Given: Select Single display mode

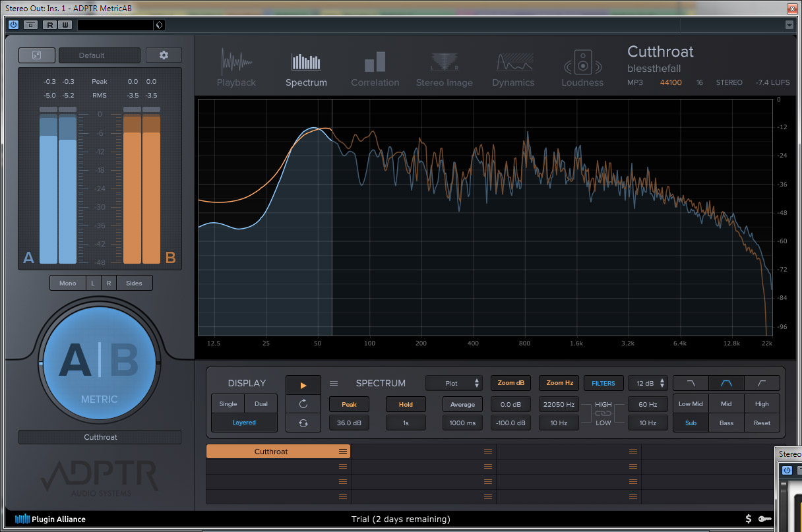Looking at the screenshot, I should 228,404.
